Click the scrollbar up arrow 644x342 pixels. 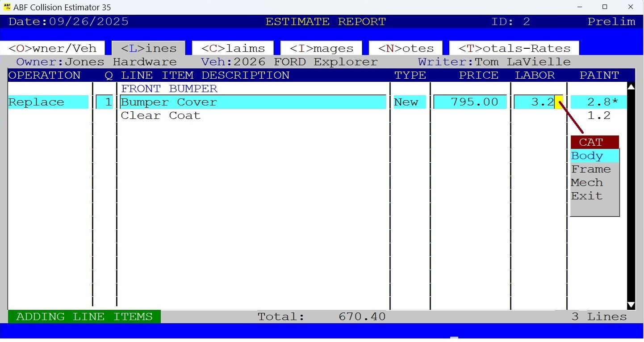point(631,86)
